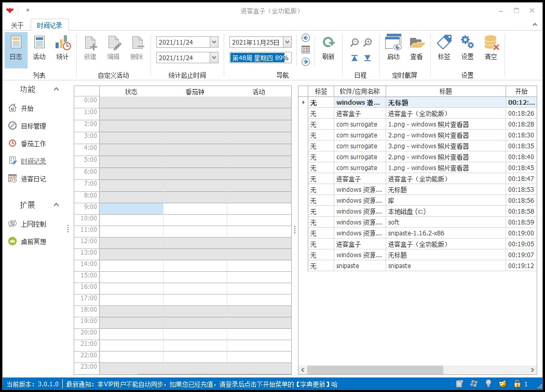545x392 pixels.
Task: Click the 清空 clear data icon
Action: point(491,49)
